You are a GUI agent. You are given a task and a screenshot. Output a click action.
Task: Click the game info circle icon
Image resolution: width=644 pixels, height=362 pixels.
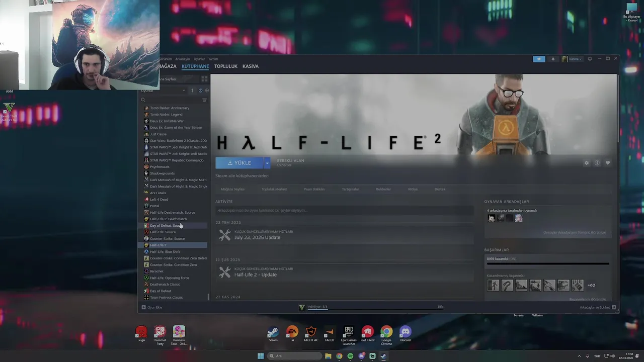597,163
